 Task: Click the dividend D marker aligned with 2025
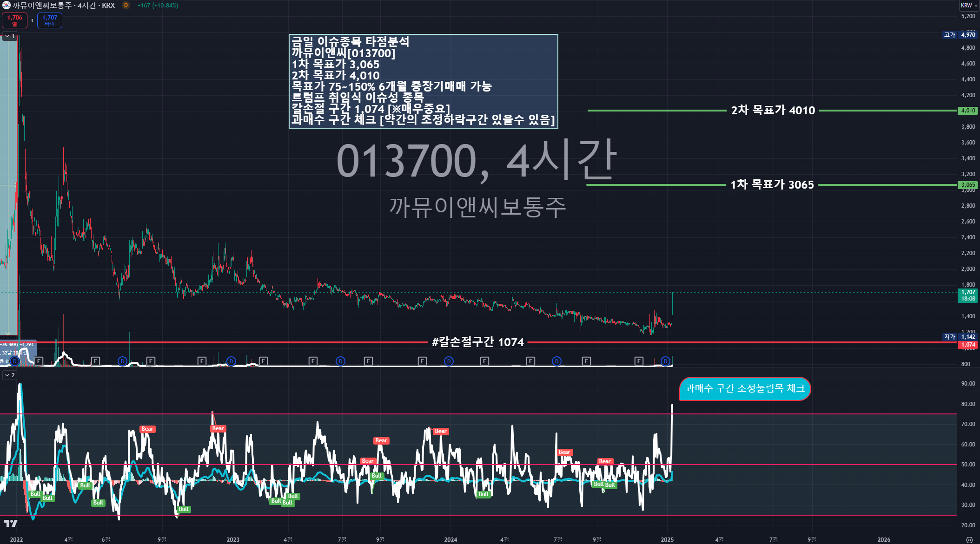point(665,361)
